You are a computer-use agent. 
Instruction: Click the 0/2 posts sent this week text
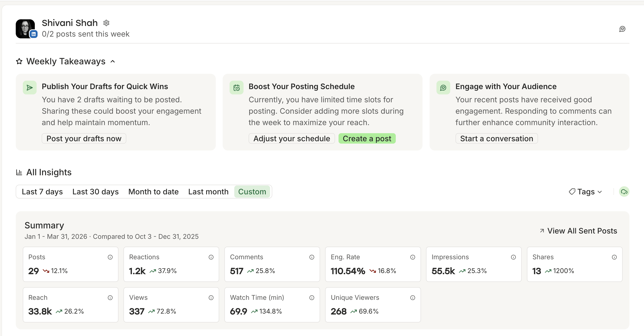[86, 34]
